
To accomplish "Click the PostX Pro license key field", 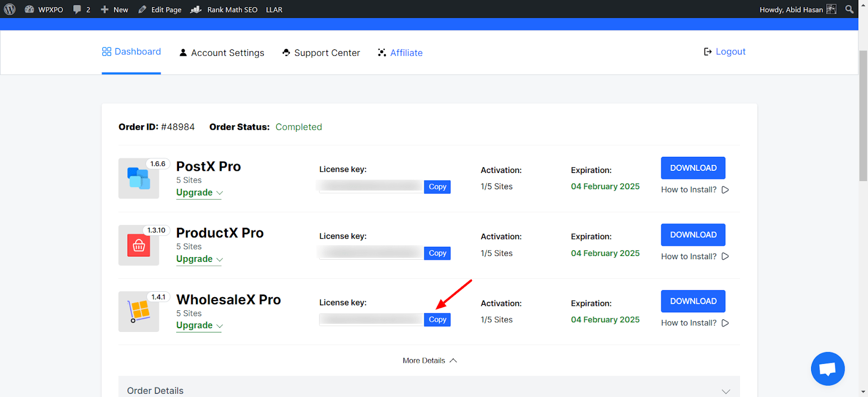I will pyautogui.click(x=372, y=187).
